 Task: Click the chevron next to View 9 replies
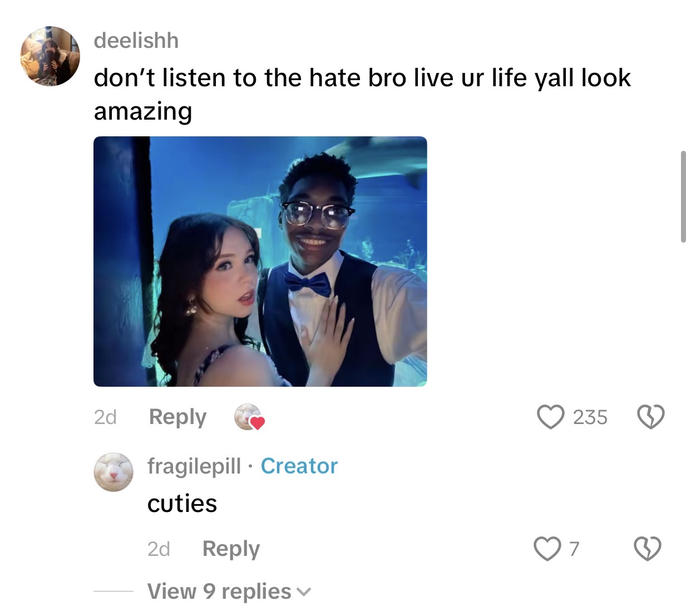click(x=304, y=593)
